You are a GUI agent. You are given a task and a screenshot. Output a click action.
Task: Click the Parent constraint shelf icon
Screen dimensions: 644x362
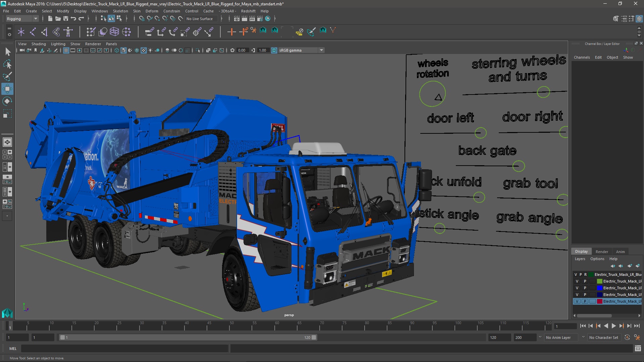click(150, 32)
